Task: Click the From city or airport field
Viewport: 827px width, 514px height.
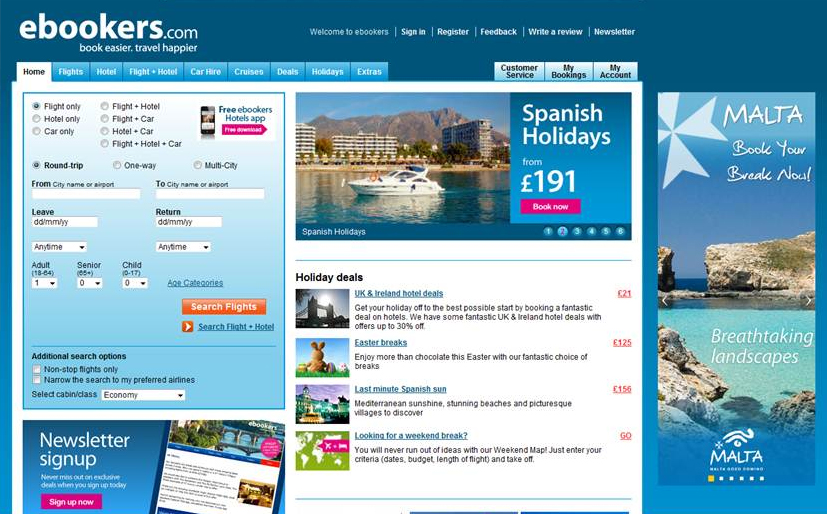Action: 86,194
